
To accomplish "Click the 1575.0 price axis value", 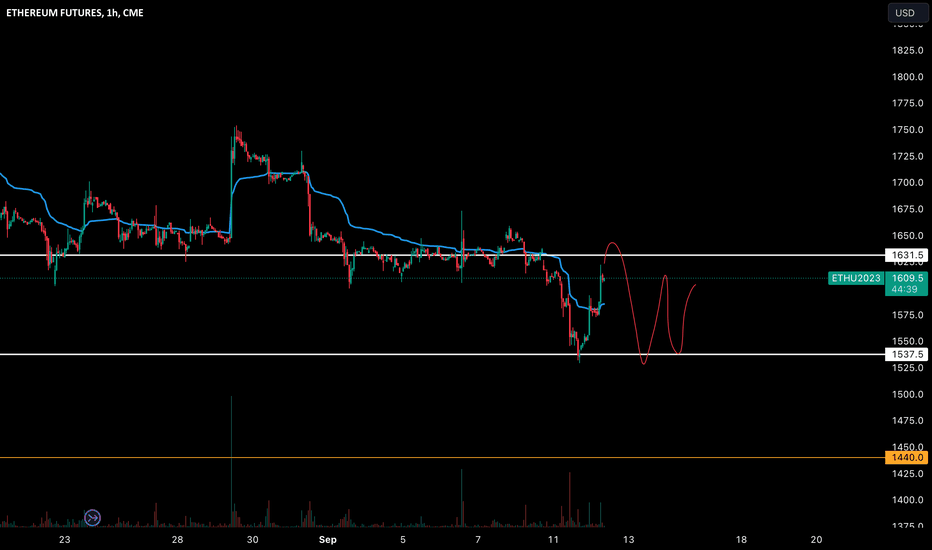I will tap(908, 315).
